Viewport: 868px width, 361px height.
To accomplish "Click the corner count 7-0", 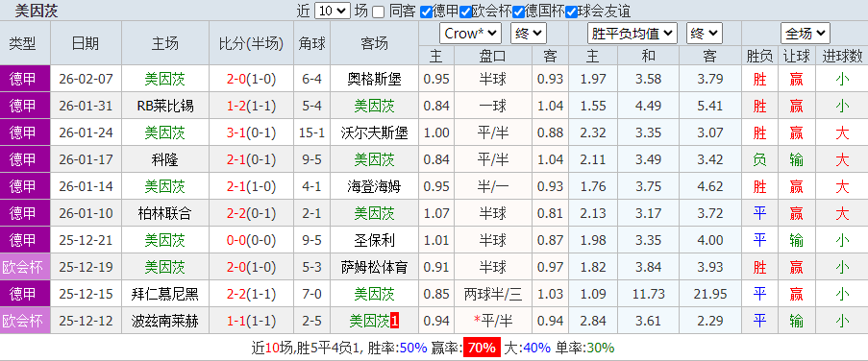I will tap(312, 294).
